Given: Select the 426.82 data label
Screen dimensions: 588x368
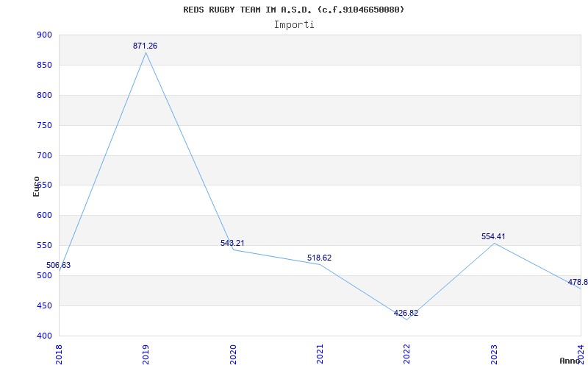Looking at the screenshot, I should point(406,313).
